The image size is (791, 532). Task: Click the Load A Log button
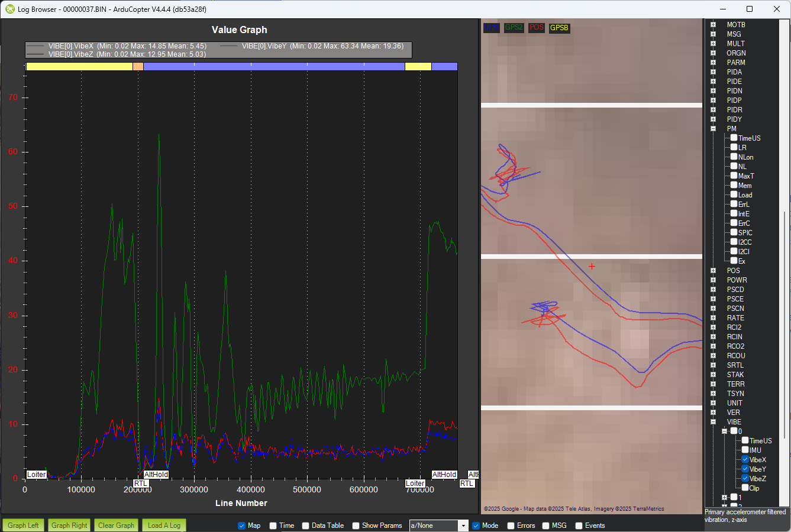coord(164,525)
